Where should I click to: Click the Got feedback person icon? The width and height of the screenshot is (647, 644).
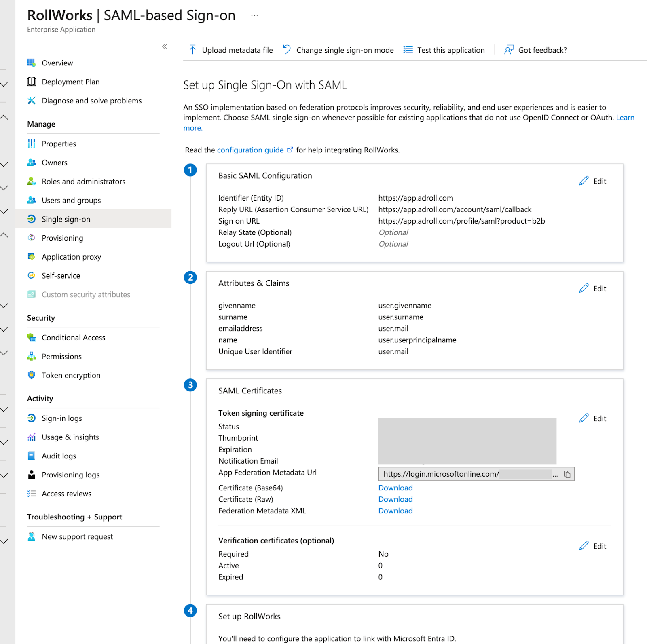pos(509,50)
